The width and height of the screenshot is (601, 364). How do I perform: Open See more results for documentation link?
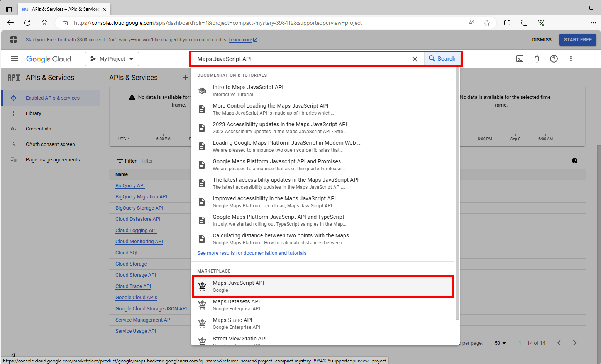(252, 253)
